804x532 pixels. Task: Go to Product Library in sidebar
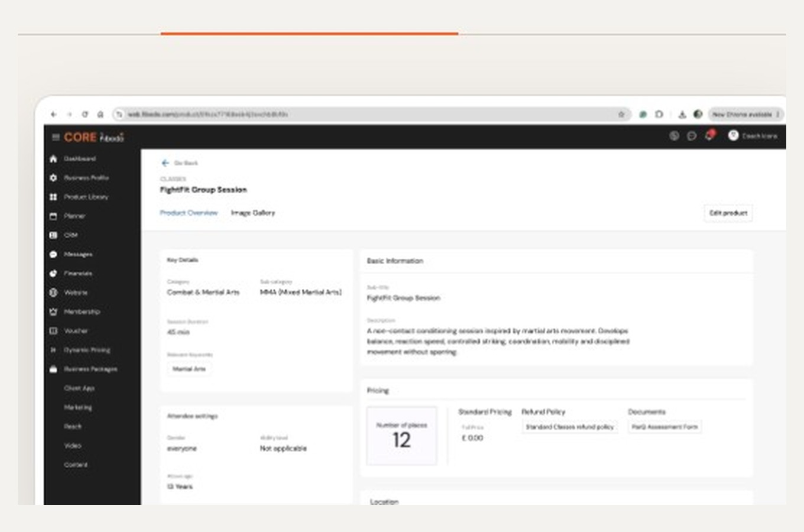tap(79, 197)
